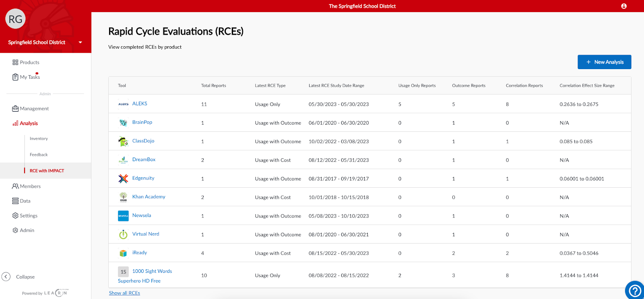This screenshot has height=299, width=644.
Task: Select the Feedback submenu item
Action: pyautogui.click(x=39, y=155)
